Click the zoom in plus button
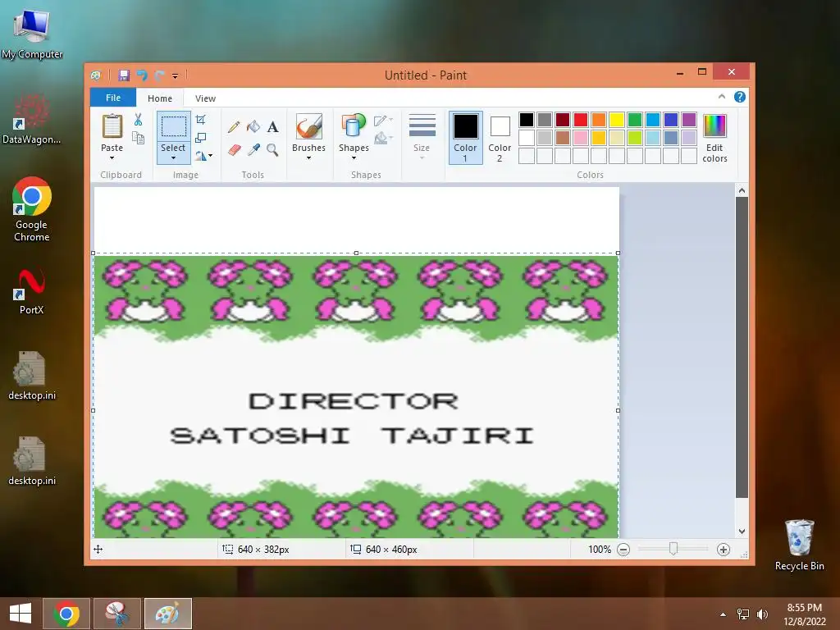 724,550
